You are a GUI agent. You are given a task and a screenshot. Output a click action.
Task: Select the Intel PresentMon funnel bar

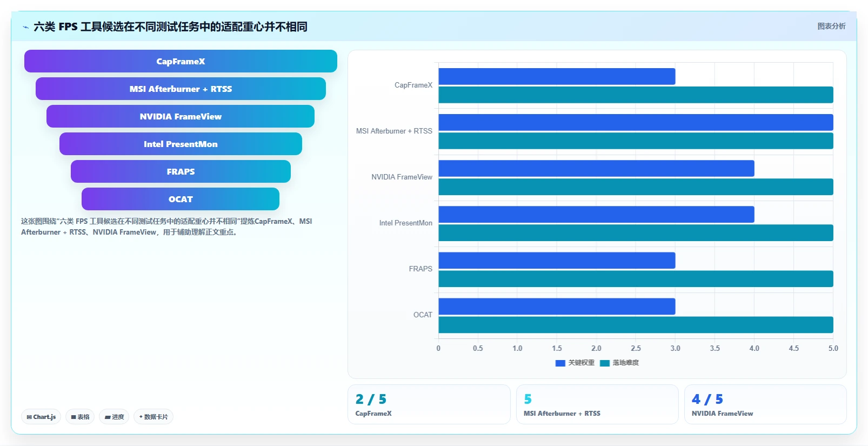(181, 144)
